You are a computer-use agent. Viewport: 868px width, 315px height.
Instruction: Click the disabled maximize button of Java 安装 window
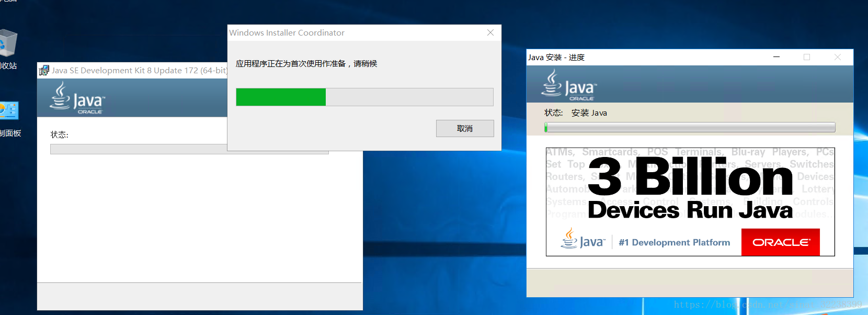807,57
